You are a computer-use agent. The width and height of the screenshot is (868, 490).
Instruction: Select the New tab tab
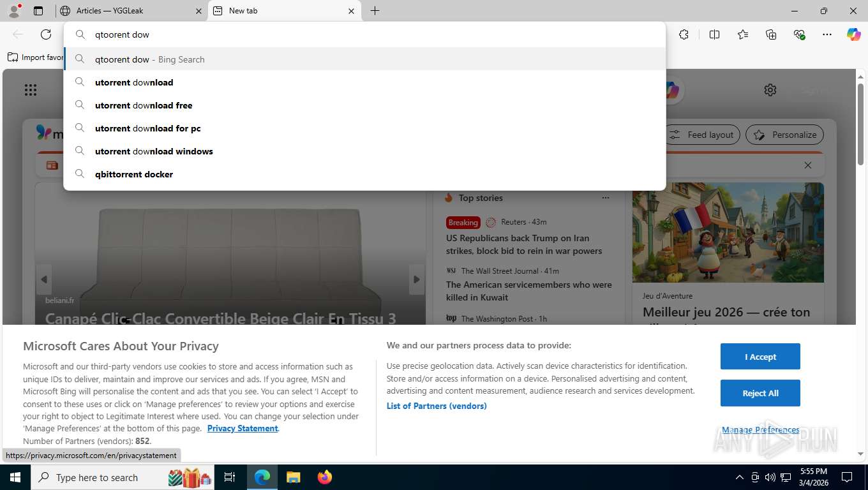[x=283, y=11]
